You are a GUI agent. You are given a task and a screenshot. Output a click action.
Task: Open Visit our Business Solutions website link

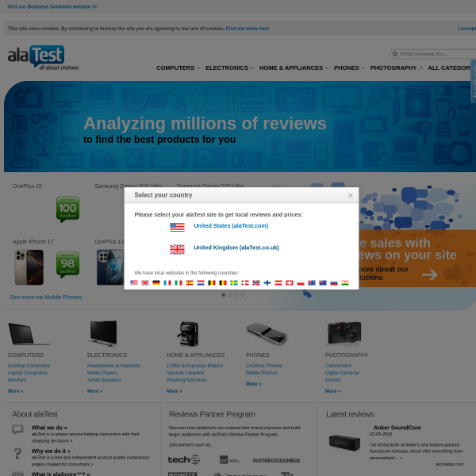52,6
